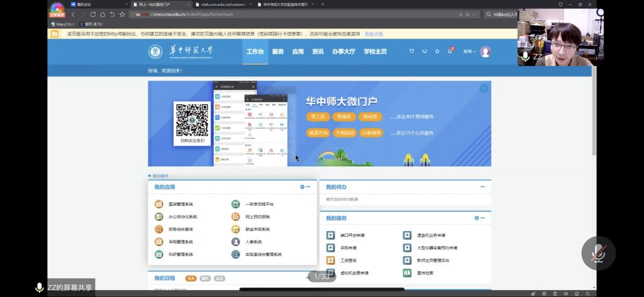The width and height of the screenshot is (644, 297).
Task: Click the notification bell icon
Action: (x=450, y=51)
